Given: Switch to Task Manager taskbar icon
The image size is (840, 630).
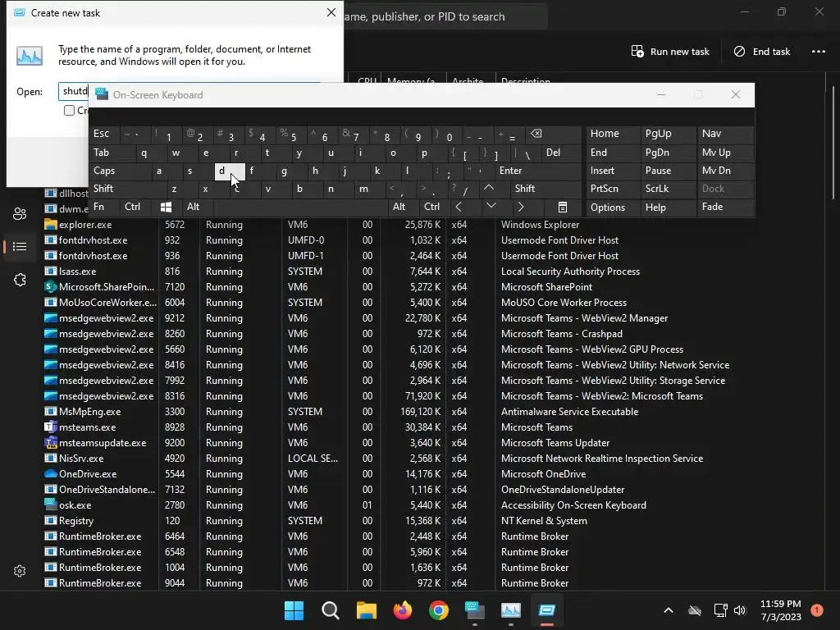Looking at the screenshot, I should pos(510,610).
